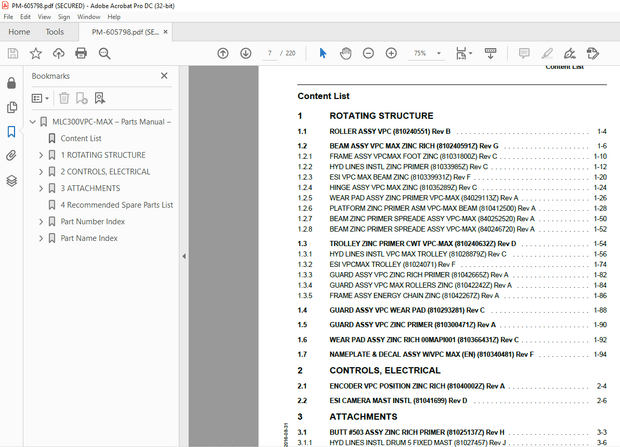Open the Layers panel icon
Image resolution: width=620 pixels, height=447 pixels.
[11, 180]
